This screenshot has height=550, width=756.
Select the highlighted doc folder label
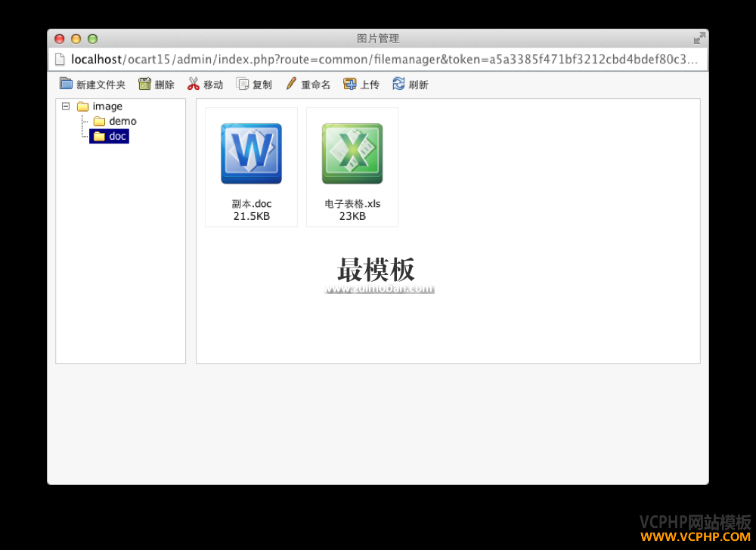(x=118, y=136)
